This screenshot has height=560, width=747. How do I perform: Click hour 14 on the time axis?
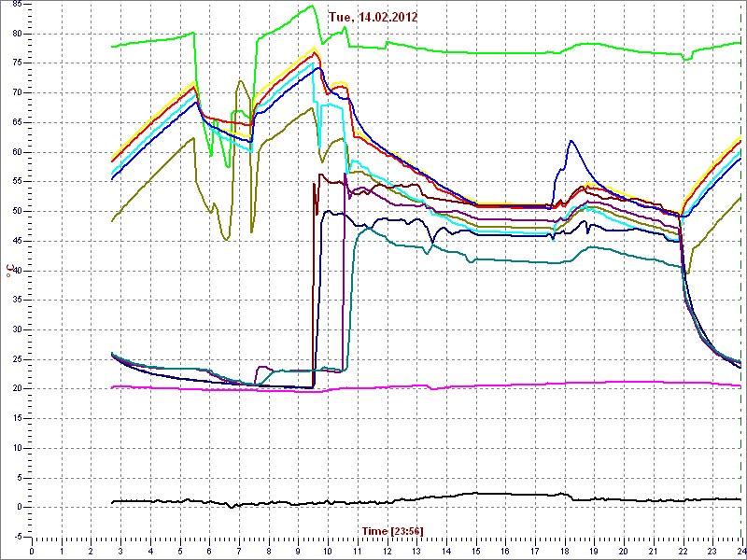446,552
